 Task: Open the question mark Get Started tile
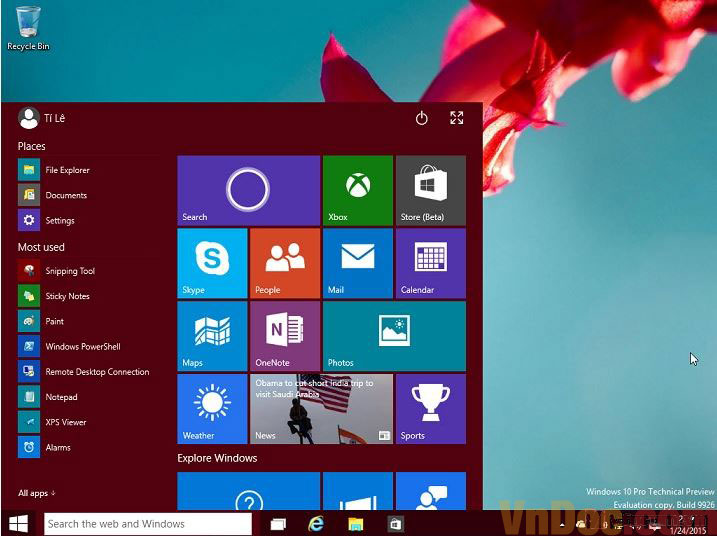click(x=249, y=491)
